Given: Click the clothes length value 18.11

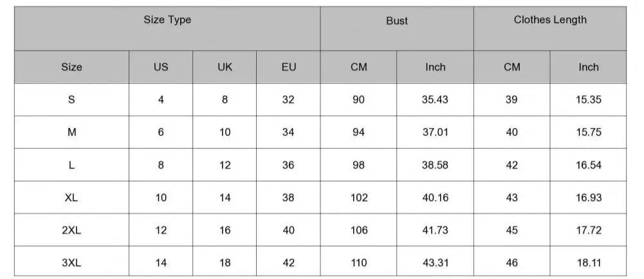Looking at the screenshot, I should [589, 262].
